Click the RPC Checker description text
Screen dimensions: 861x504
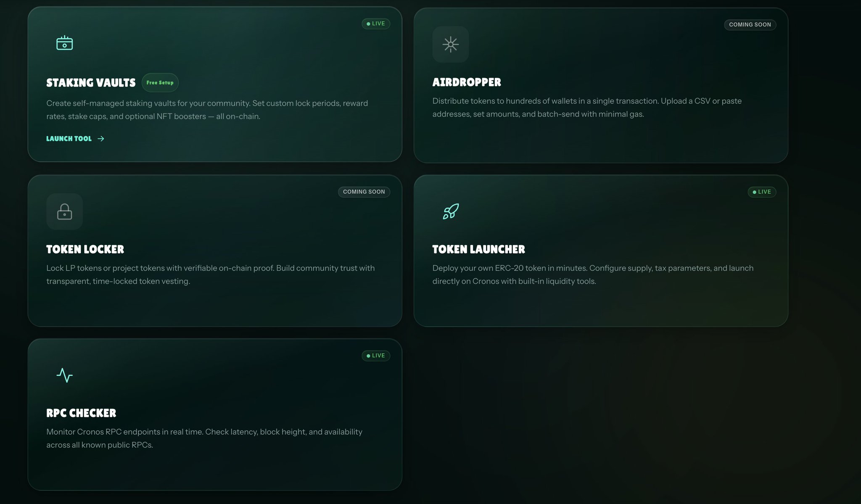coord(204,438)
